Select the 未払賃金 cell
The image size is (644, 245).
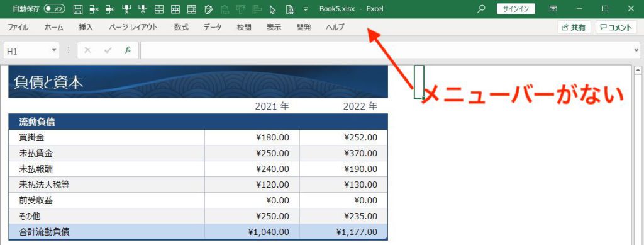click(106, 153)
